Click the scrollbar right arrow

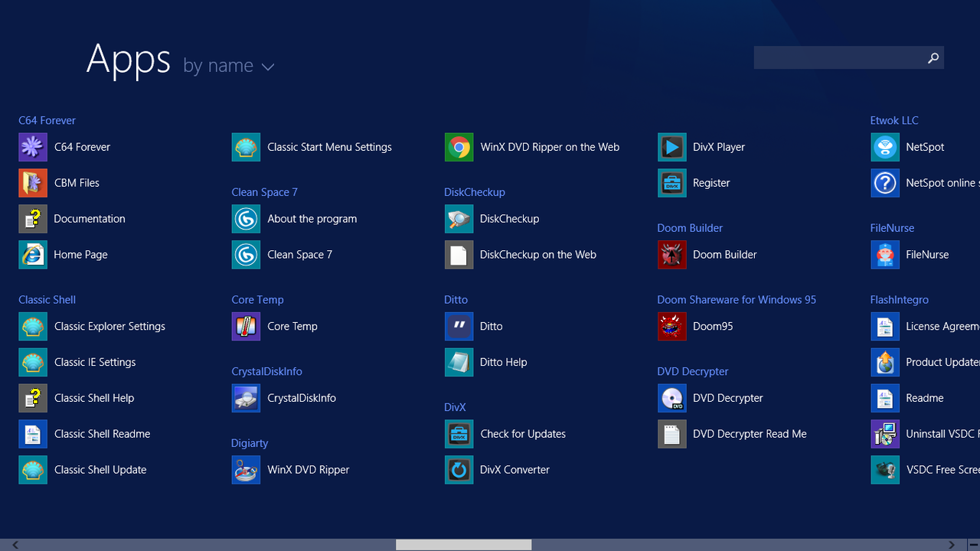(x=952, y=545)
